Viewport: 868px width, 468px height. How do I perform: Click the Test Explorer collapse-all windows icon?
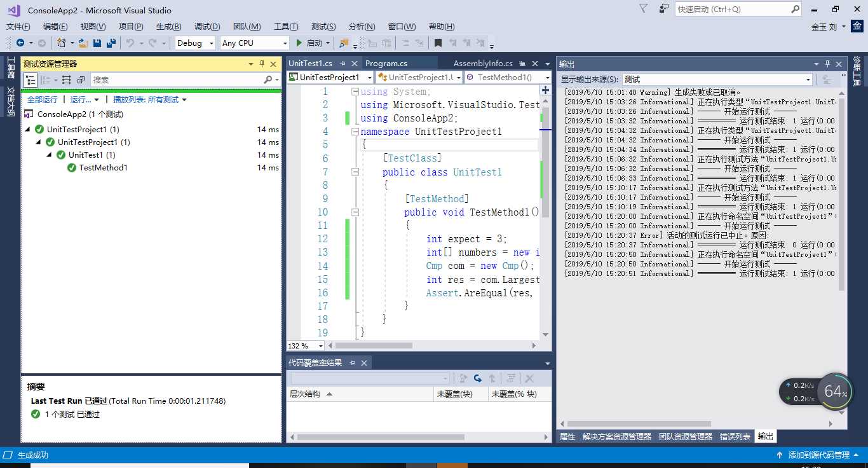click(x=81, y=79)
